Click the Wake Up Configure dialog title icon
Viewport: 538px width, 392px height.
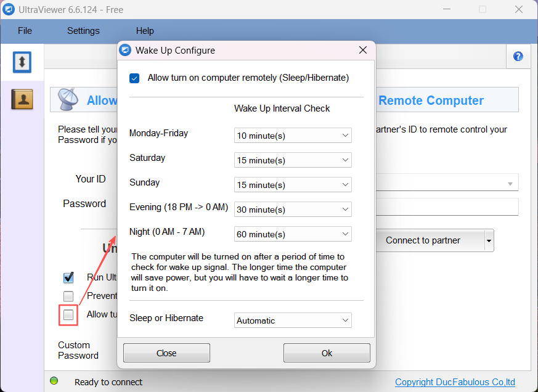point(125,51)
